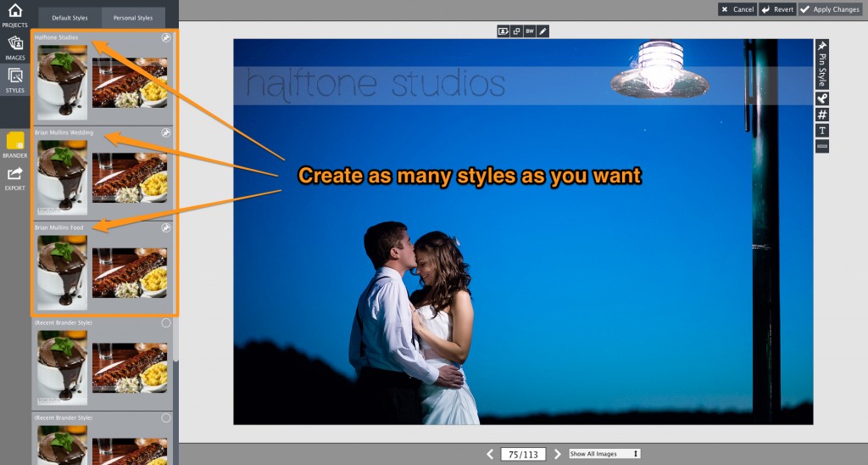The image size is (868, 465).
Task: Open the Export section in the sidebar
Action: pos(15,178)
